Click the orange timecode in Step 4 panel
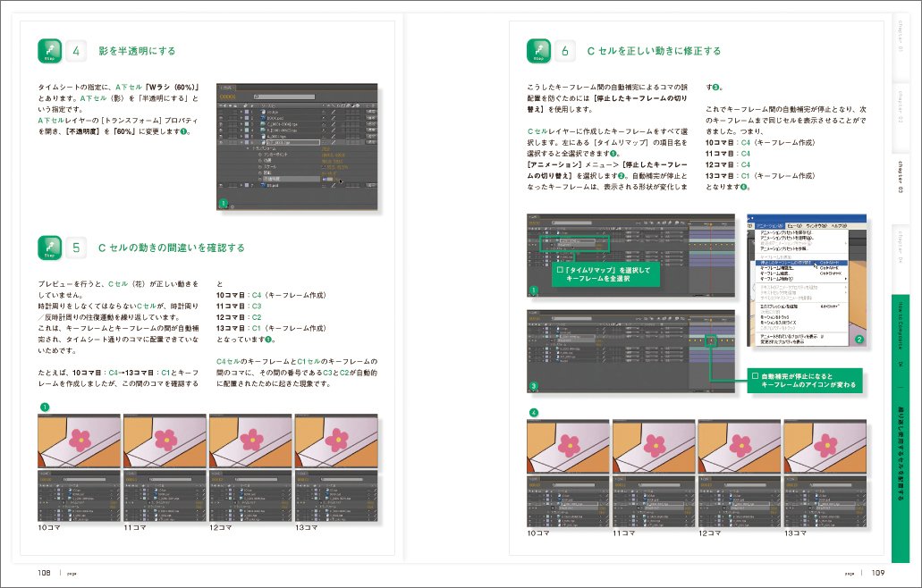The image size is (922, 588). coord(227,97)
